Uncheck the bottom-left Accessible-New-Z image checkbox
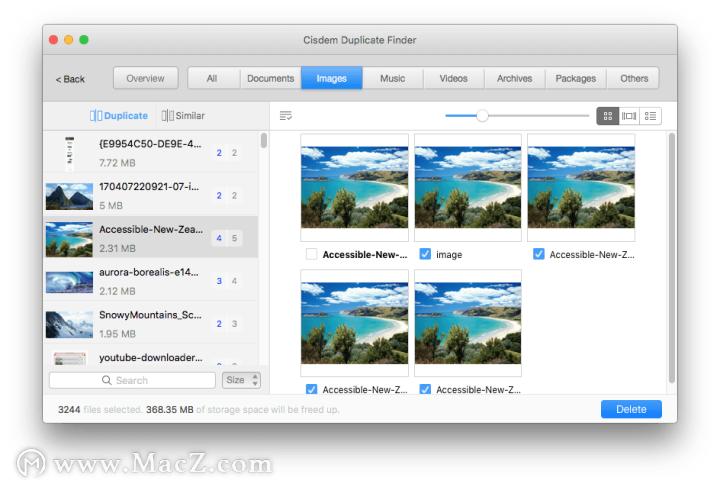 (x=311, y=389)
